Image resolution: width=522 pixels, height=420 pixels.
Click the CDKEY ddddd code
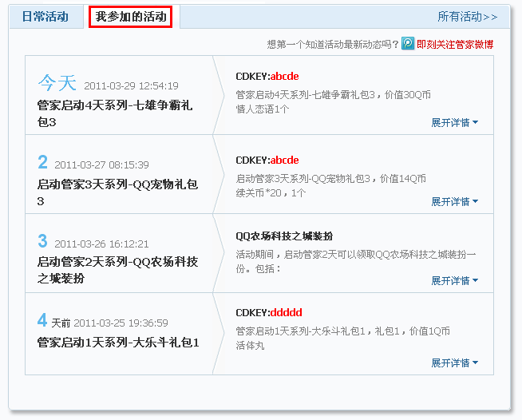point(286,313)
